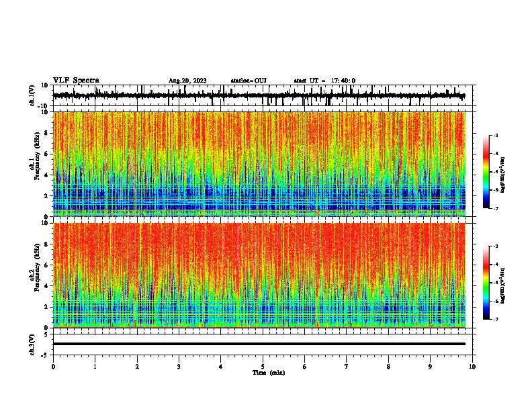The width and height of the screenshot is (532, 411).
Task: Click the '4' tick on the time axis
Action: tap(221, 367)
